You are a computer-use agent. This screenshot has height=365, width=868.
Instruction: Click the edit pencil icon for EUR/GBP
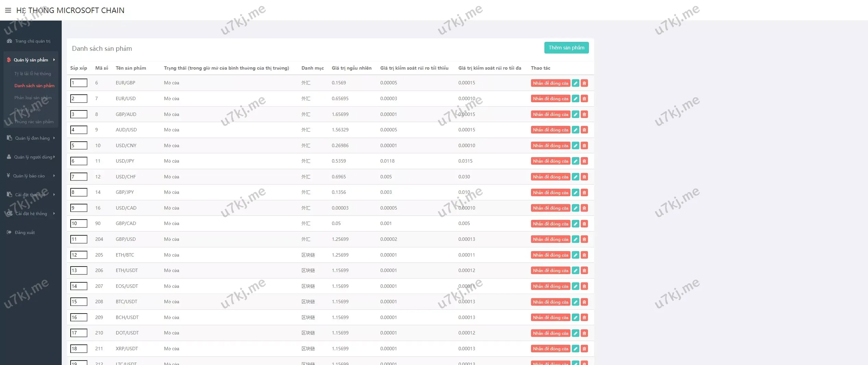click(576, 83)
